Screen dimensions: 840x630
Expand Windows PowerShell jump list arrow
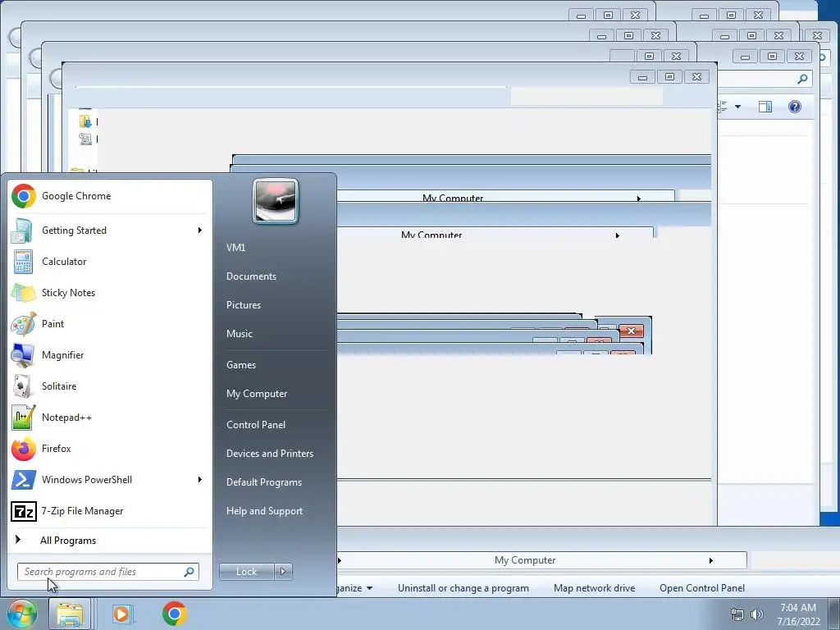tap(200, 479)
